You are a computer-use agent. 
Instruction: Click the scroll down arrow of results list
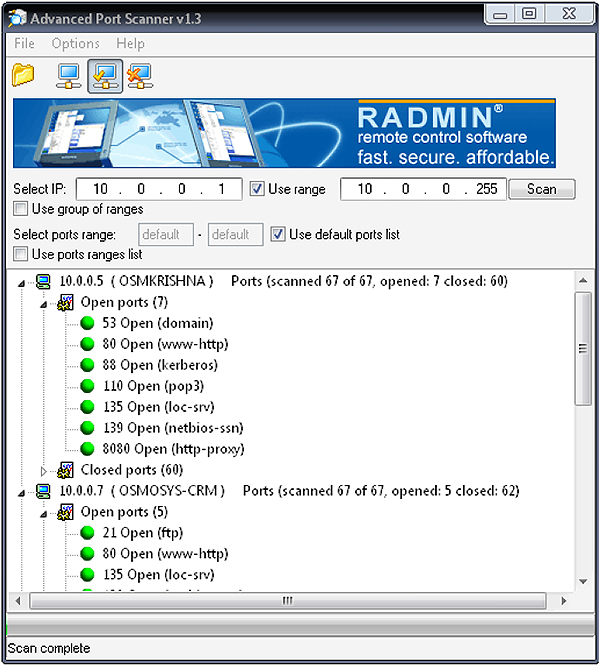(583, 581)
